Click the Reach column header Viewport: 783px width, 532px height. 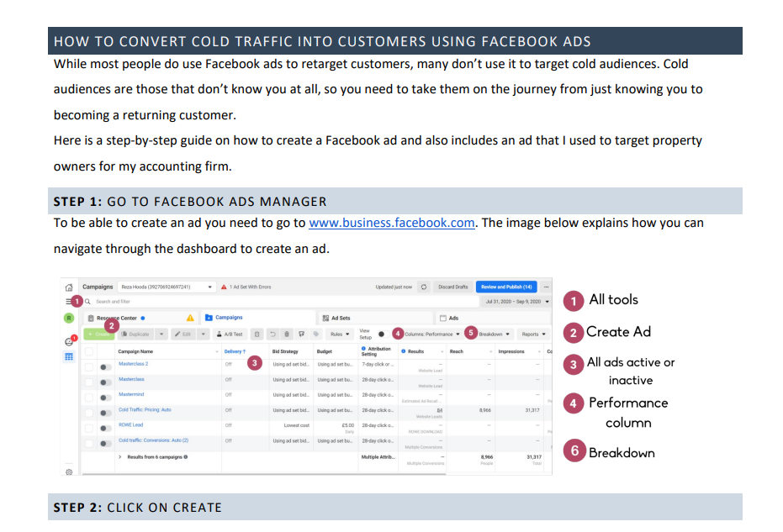point(457,351)
